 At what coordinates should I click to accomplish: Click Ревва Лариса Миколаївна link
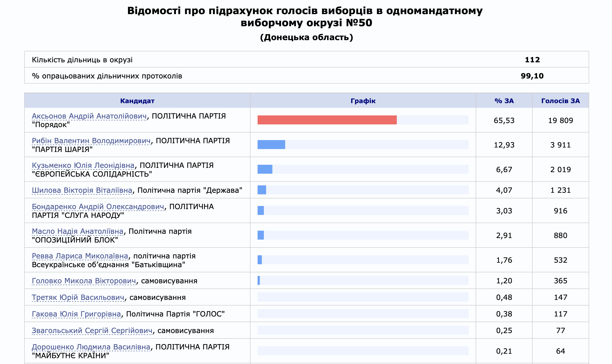(x=80, y=256)
